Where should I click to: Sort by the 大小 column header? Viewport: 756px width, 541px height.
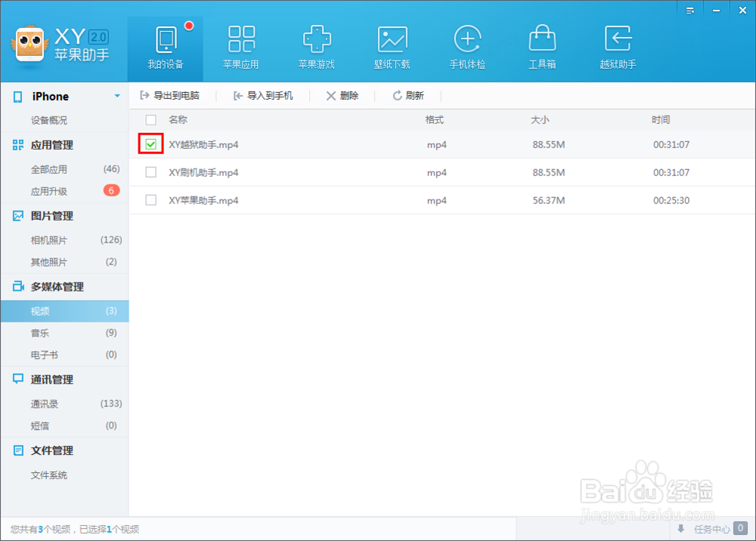[540, 119]
